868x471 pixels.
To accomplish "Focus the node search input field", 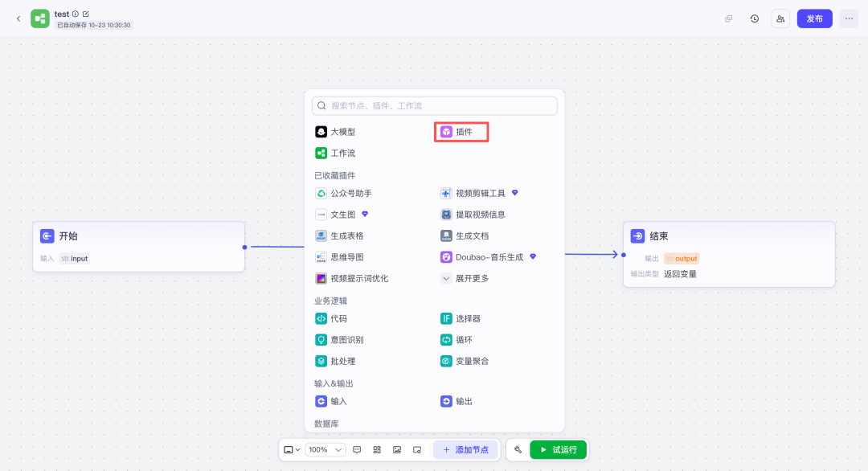I will [x=438, y=106].
